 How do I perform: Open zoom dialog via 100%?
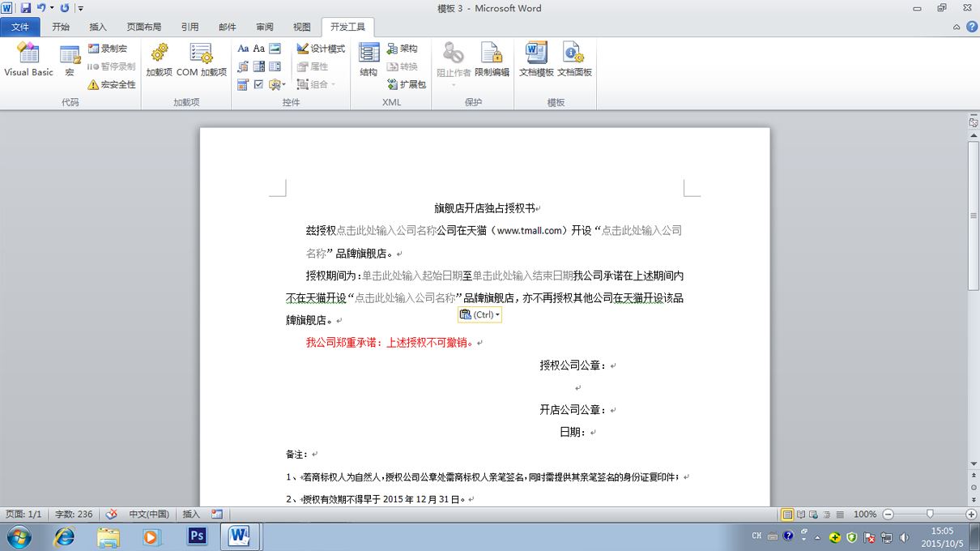(865, 514)
